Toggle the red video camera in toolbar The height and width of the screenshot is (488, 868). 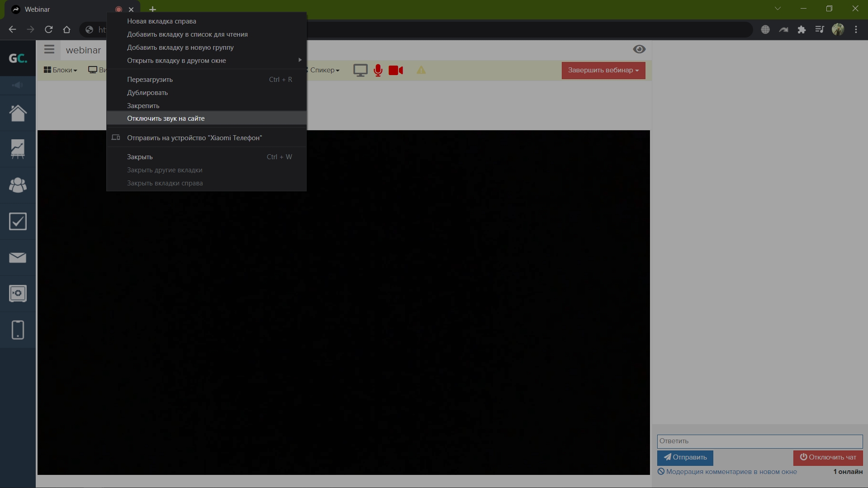[x=396, y=70]
